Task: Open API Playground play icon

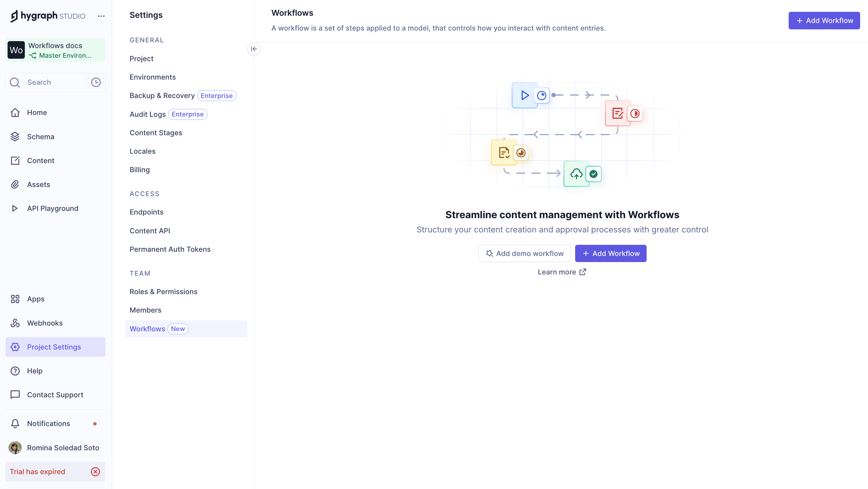Action: pyautogui.click(x=15, y=208)
